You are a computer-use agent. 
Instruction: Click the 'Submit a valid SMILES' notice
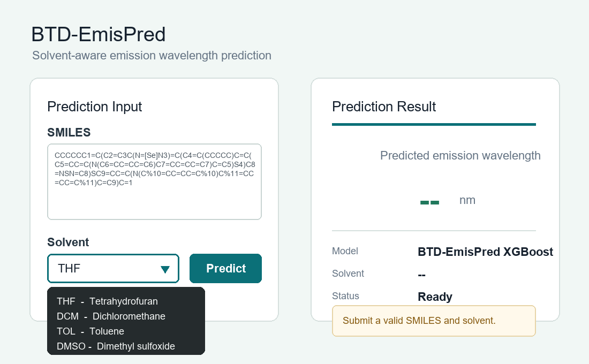[434, 321]
